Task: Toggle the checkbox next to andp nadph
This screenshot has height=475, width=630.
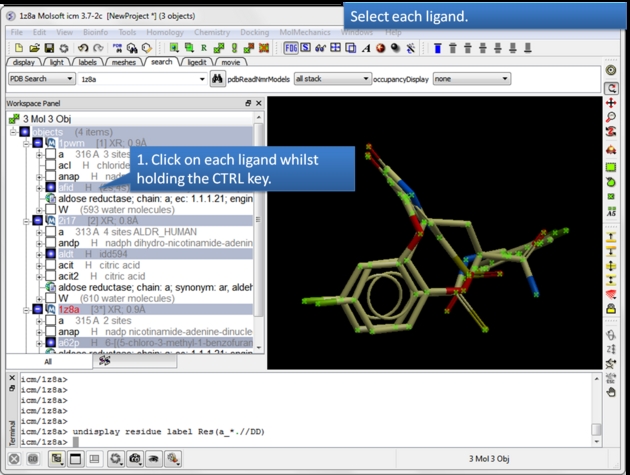Action: (50, 243)
